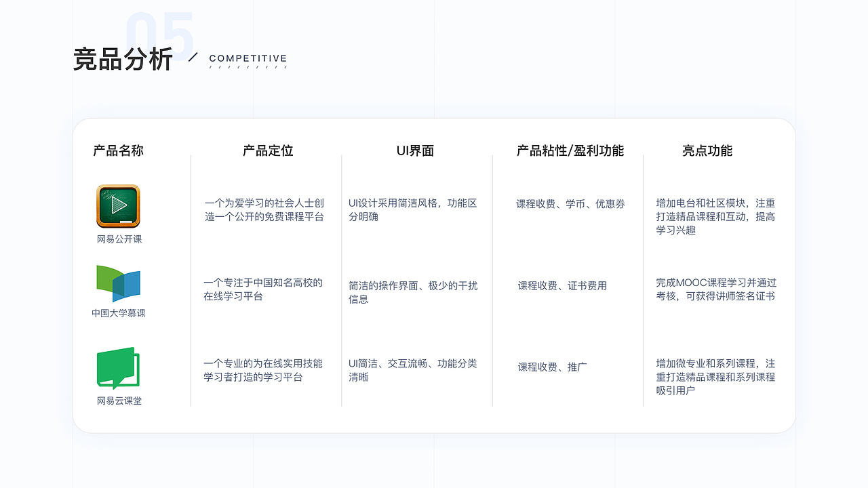Click the 产品名称 column header
Image resolution: width=868 pixels, height=488 pixels.
click(x=118, y=150)
